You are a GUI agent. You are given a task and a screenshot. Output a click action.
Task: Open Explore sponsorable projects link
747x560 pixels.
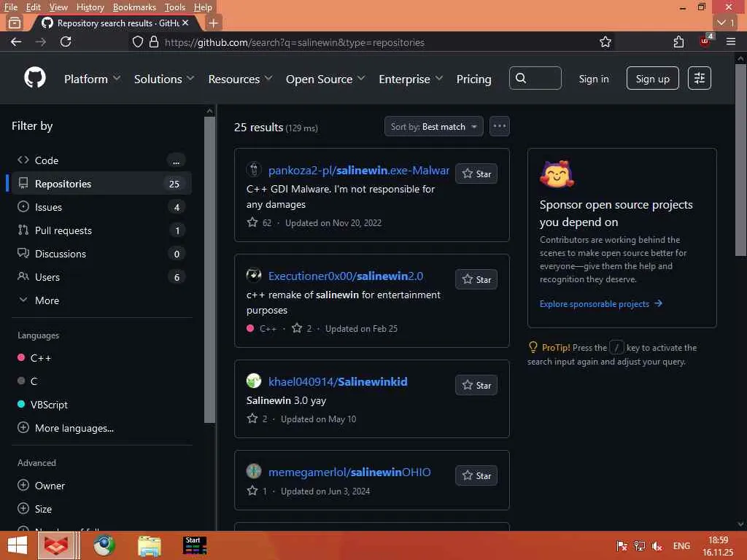pyautogui.click(x=601, y=304)
